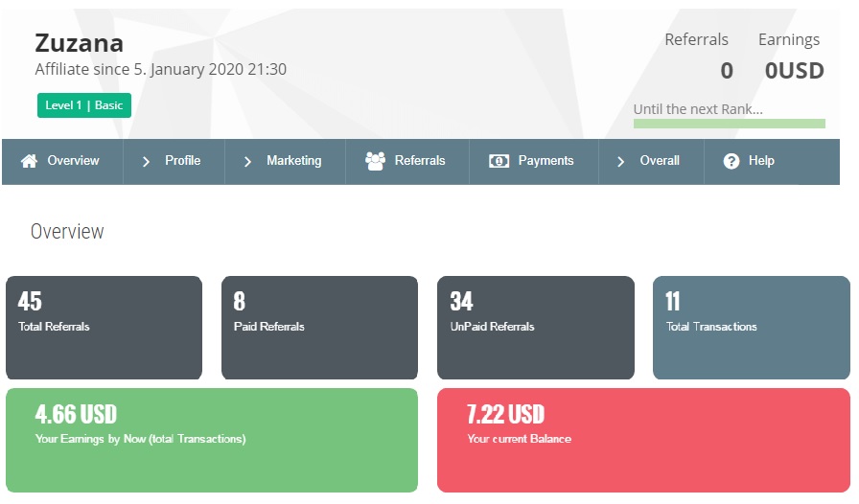859x504 pixels.
Task: Click the chevron arrow next to Profile
Action: point(146,162)
